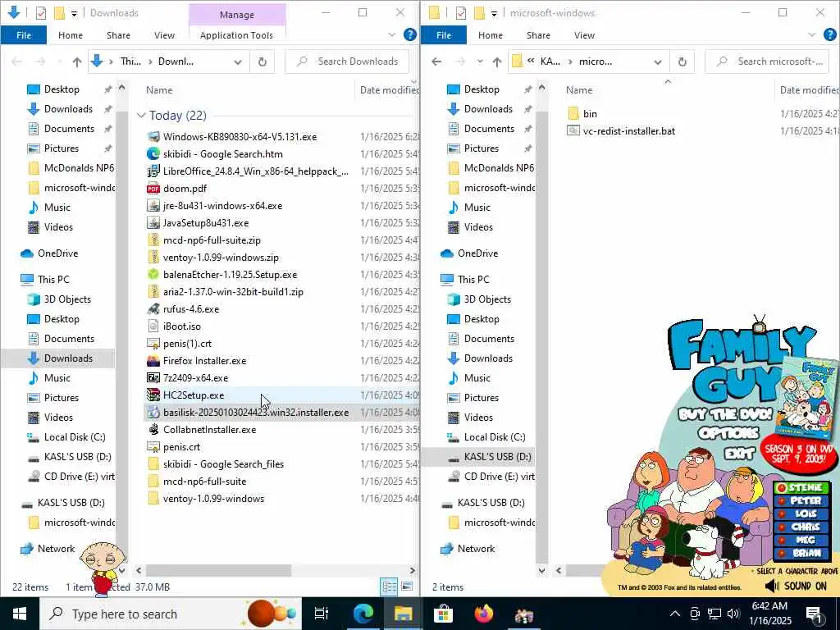Image resolution: width=840 pixels, height=630 pixels.
Task: Open View tab in microsoft-windows window
Action: (x=584, y=34)
